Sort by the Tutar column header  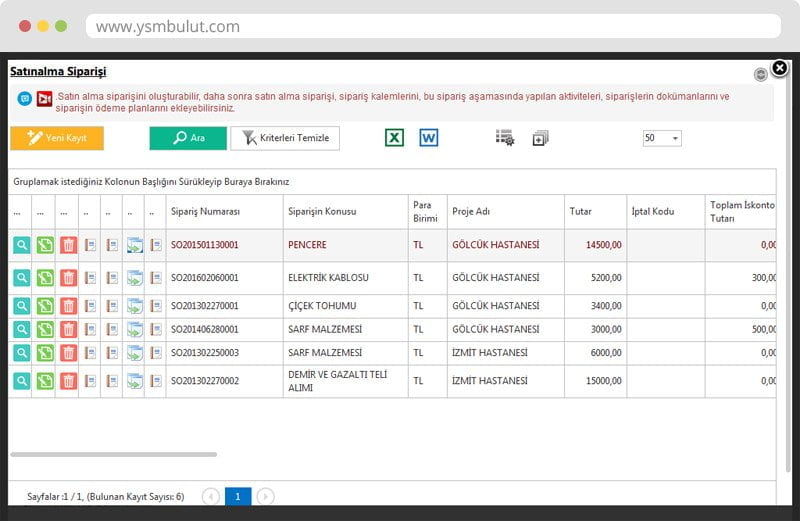580,212
